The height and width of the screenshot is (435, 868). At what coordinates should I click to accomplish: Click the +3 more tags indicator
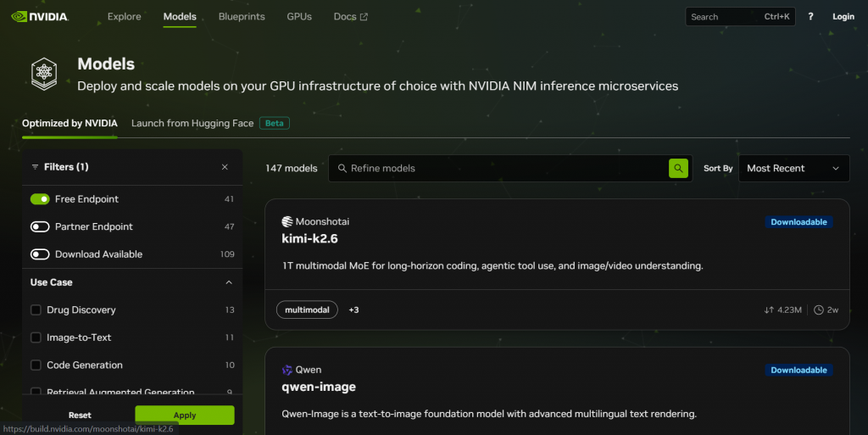[353, 310]
